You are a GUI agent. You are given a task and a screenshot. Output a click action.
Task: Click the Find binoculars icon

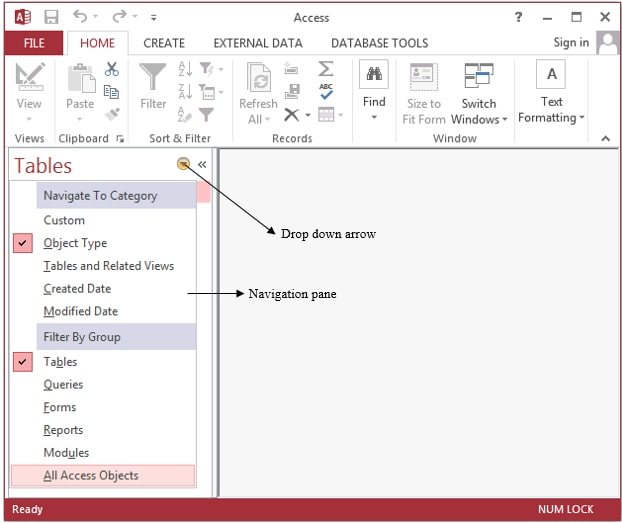pyautogui.click(x=374, y=74)
